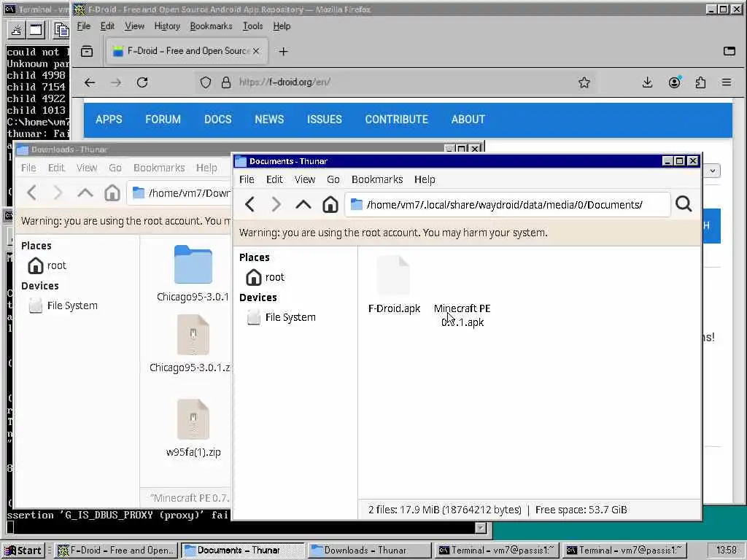747x560 pixels.
Task: Click search icon in Documents Thunar
Action: pos(684,204)
